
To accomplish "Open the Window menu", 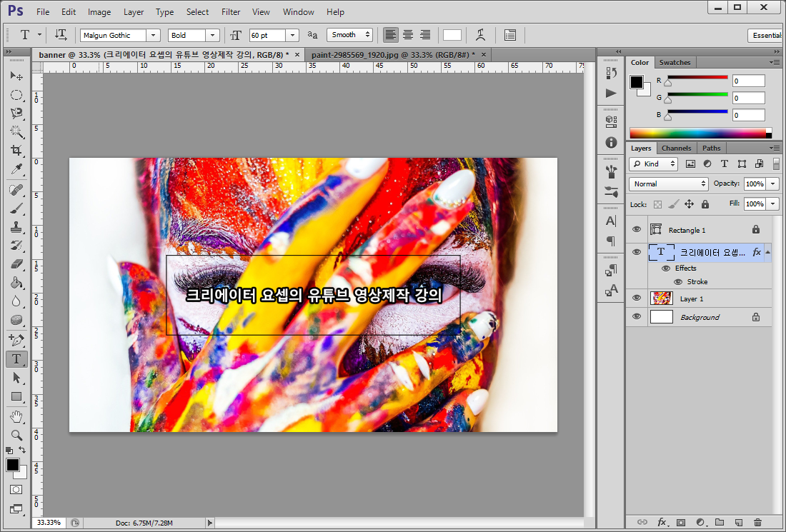I will tap(298, 12).
